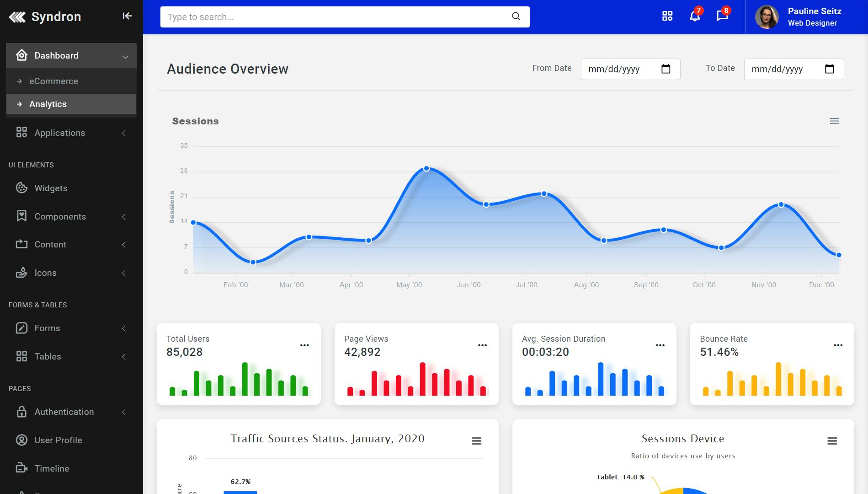Screen dimensions: 868x494
Task: Click the Dashboard home icon
Action: point(21,55)
